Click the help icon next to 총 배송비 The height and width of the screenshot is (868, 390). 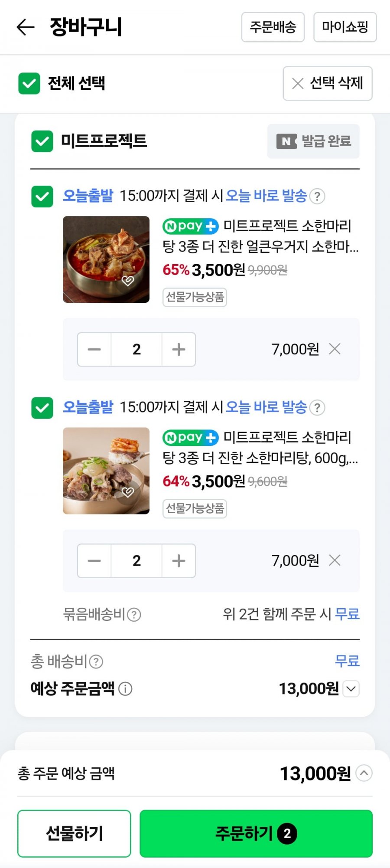[96, 662]
